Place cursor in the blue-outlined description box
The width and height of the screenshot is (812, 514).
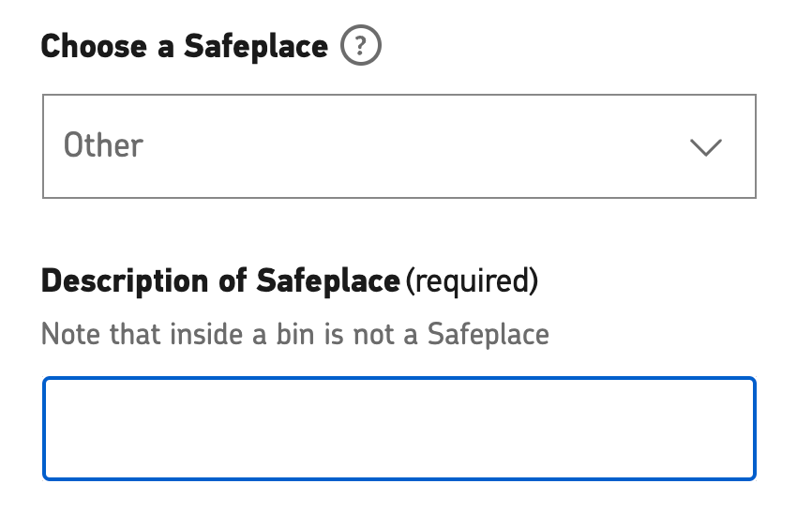coord(399,429)
